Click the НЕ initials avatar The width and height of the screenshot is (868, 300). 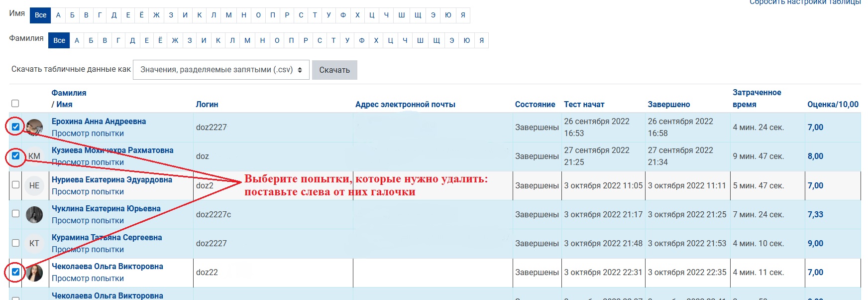click(x=34, y=186)
